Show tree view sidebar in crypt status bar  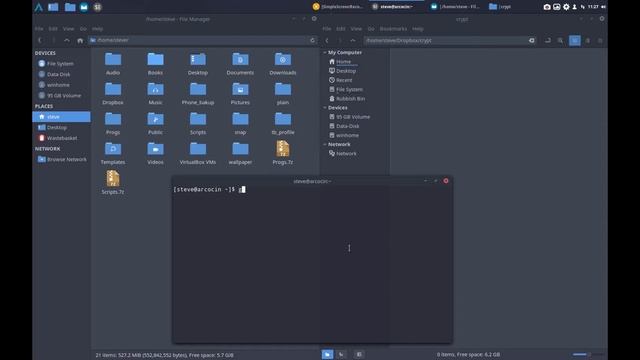tap(341, 354)
